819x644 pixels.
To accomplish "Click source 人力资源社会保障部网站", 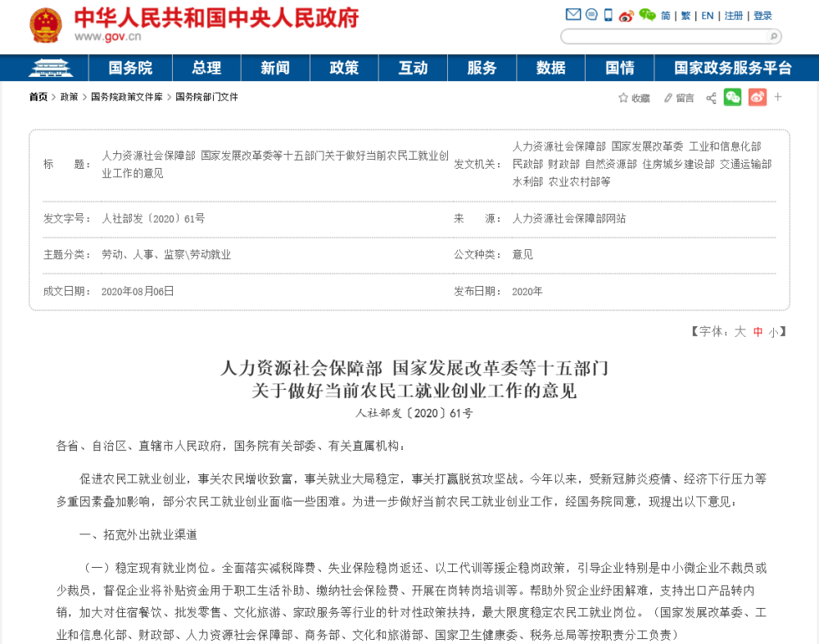I will (x=569, y=219).
